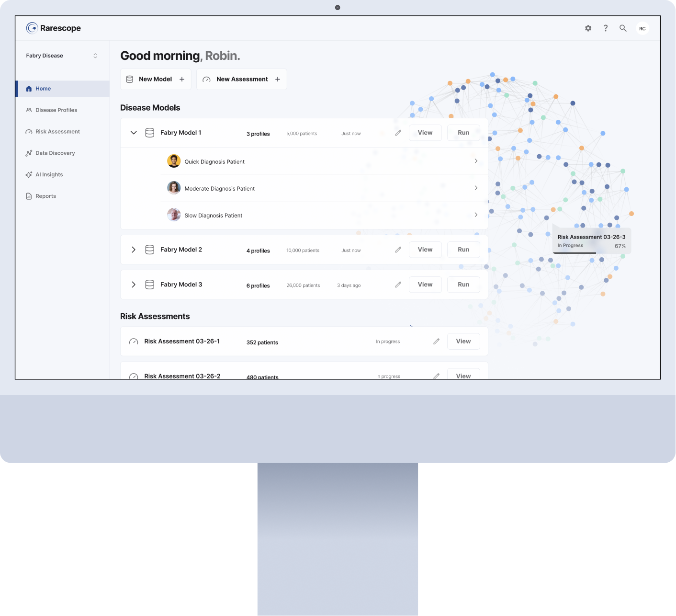676x616 pixels.
Task: Open help via the question mark icon
Action: pos(606,28)
